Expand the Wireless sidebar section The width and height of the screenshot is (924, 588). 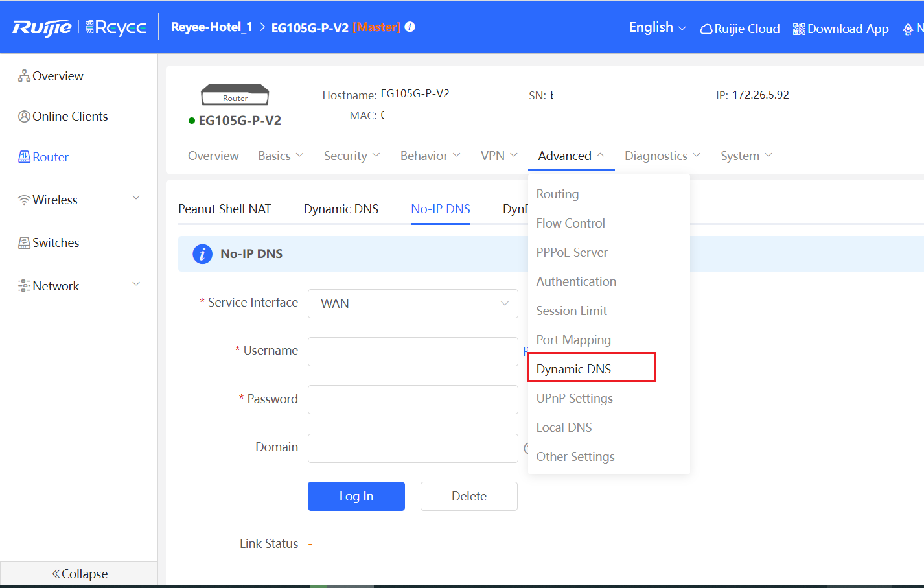(x=136, y=198)
